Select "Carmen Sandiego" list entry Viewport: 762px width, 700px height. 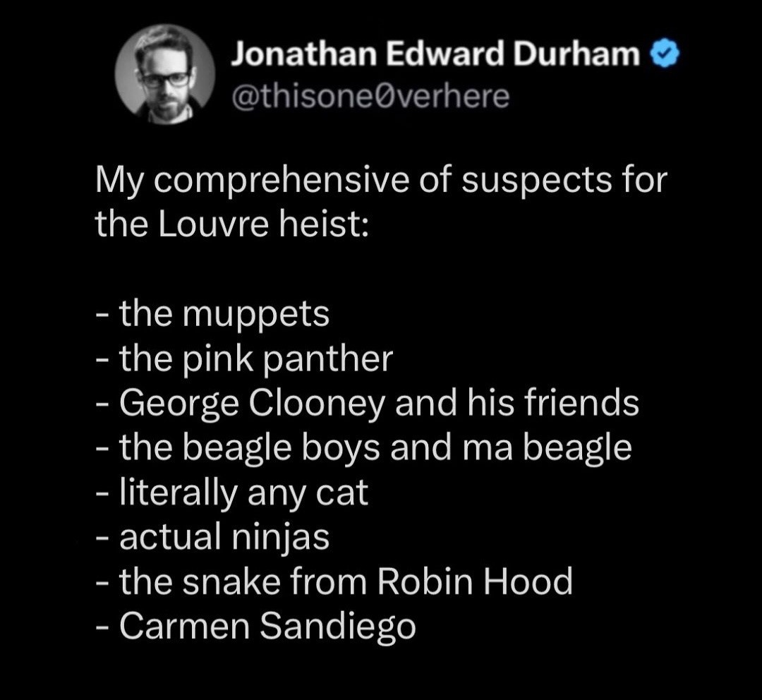point(267,627)
